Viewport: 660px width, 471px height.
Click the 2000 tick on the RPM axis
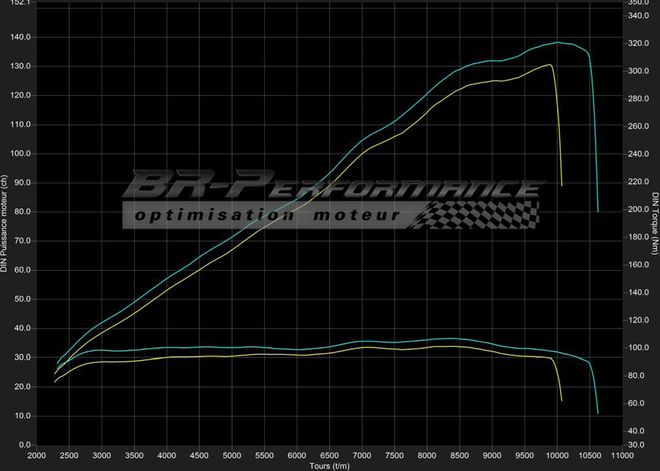click(36, 455)
